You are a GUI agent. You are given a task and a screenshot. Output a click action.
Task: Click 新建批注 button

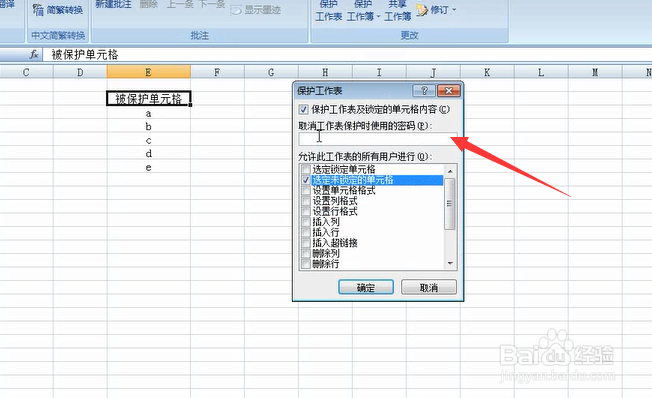click(113, 5)
